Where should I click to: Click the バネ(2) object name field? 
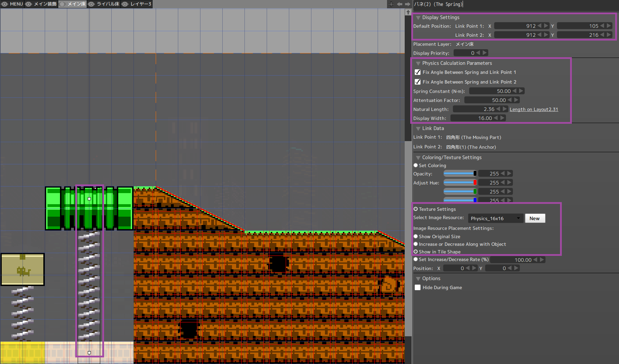[x=437, y=4]
